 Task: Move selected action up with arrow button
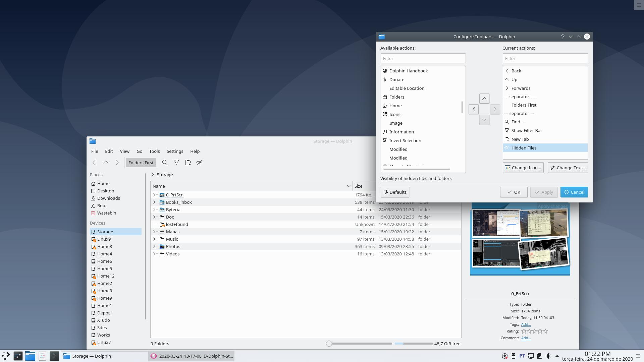coord(484,99)
